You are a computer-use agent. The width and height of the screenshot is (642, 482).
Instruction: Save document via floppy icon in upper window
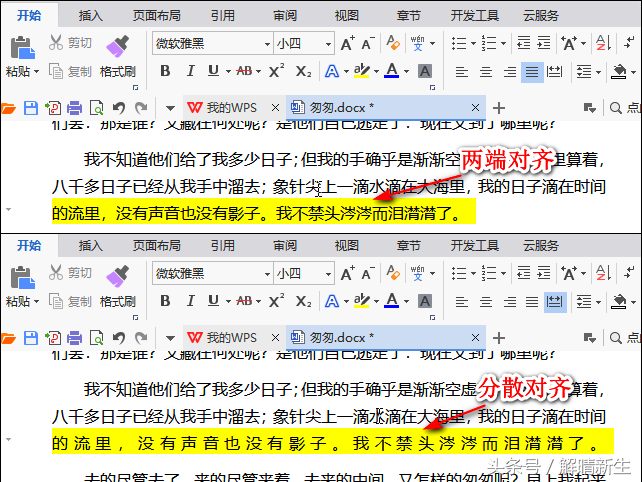(x=31, y=108)
